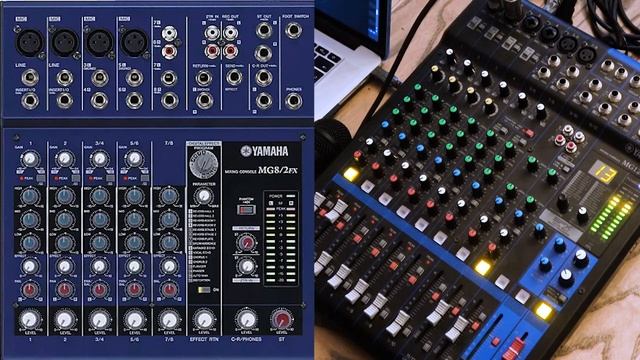Adjust channel 5/6 MID EQ knob
The width and height of the screenshot is (640, 360).
click(x=134, y=220)
